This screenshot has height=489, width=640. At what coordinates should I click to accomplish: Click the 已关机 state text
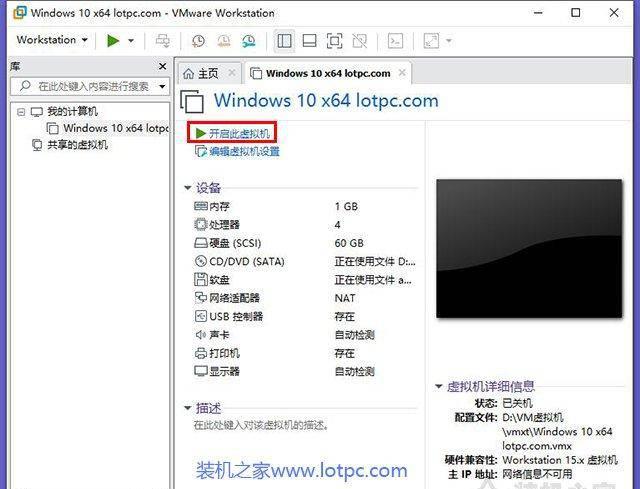click(517, 403)
